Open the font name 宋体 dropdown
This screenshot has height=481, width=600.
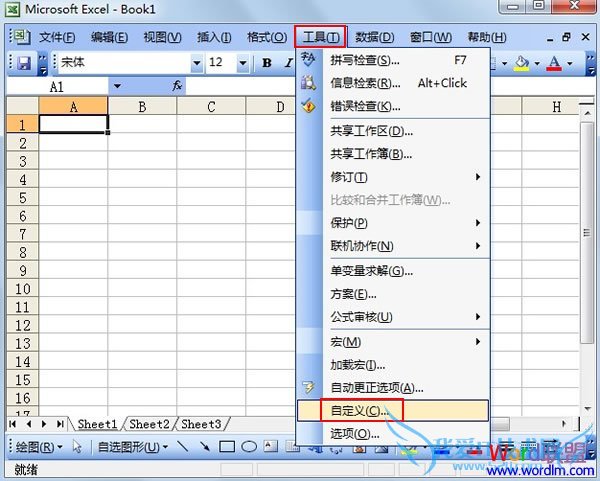(197, 63)
